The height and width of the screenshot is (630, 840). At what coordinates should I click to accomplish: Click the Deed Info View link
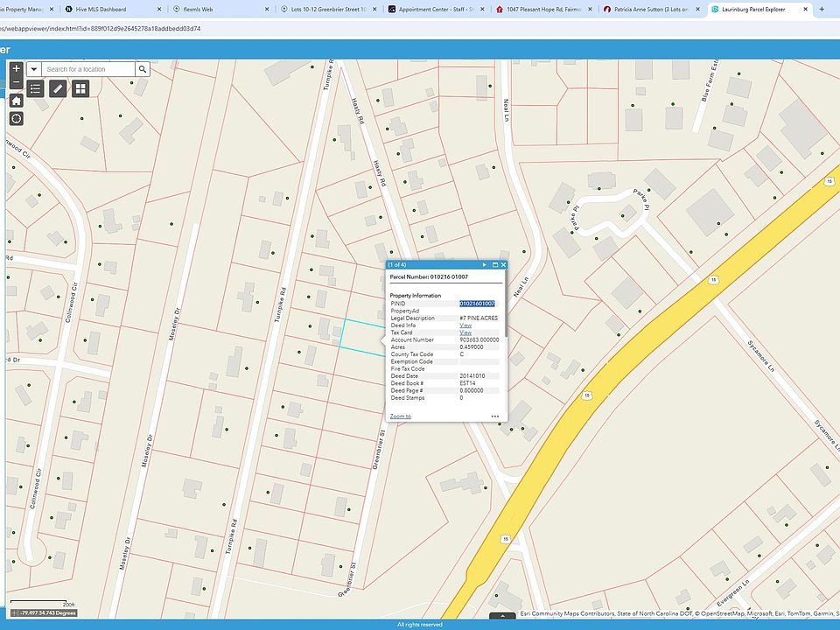pos(465,325)
